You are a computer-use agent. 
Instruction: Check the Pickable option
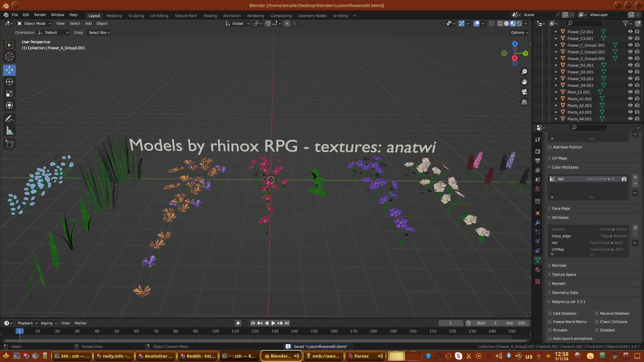(x=550, y=330)
